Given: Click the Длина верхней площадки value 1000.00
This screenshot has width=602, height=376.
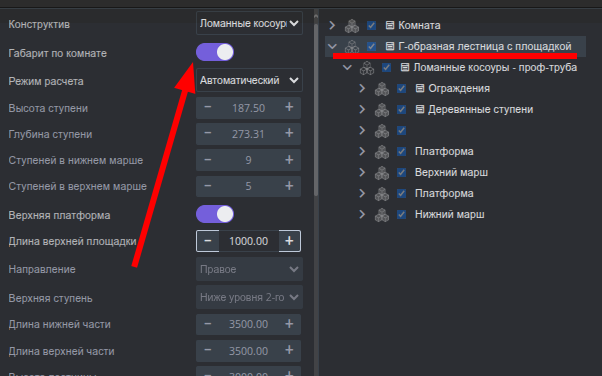Looking at the screenshot, I should [249, 241].
